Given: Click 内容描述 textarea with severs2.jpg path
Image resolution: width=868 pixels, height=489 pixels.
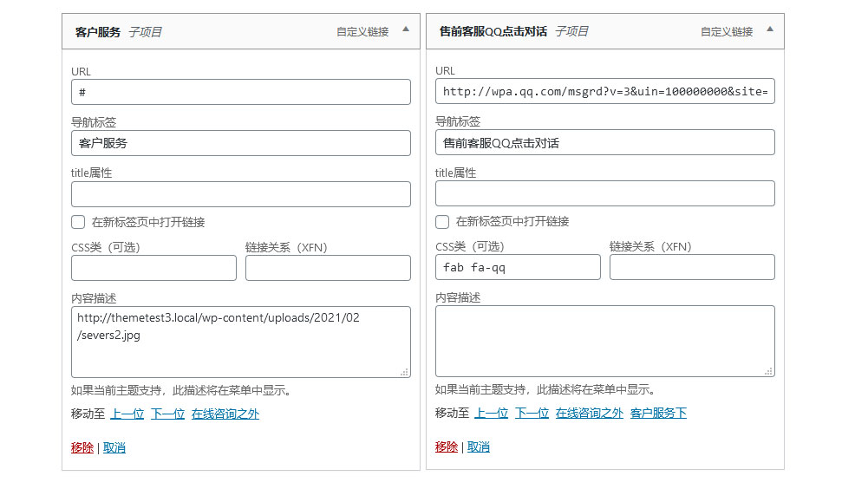Looking at the screenshot, I should tap(240, 342).
